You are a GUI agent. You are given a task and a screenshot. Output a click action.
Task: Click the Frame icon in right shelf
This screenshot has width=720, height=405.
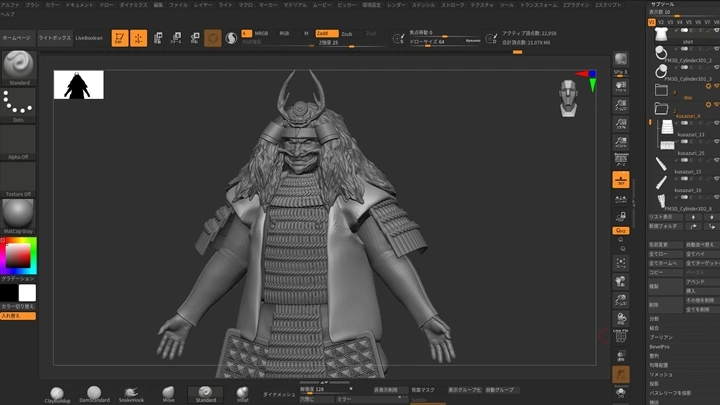(621, 263)
